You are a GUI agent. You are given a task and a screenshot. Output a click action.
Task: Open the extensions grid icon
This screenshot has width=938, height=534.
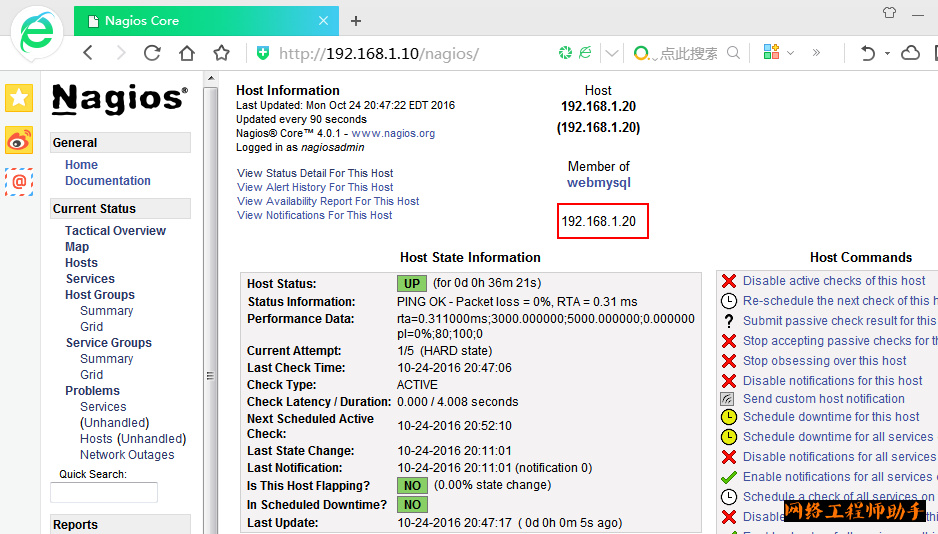771,52
